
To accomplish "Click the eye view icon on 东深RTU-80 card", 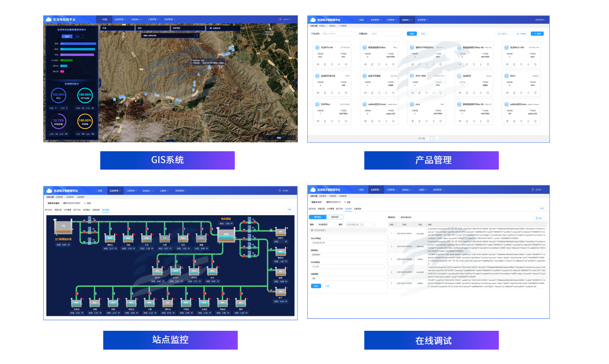I will [318, 64].
